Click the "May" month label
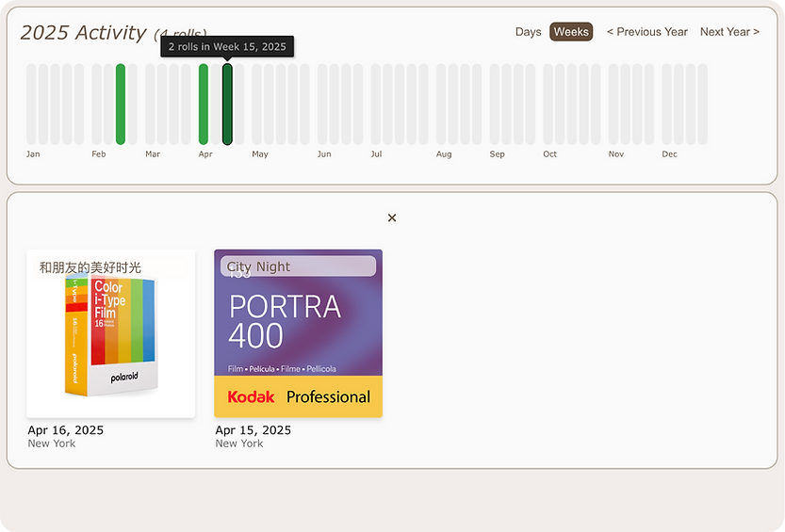Viewport: 785px width, 532px height. pyautogui.click(x=260, y=154)
